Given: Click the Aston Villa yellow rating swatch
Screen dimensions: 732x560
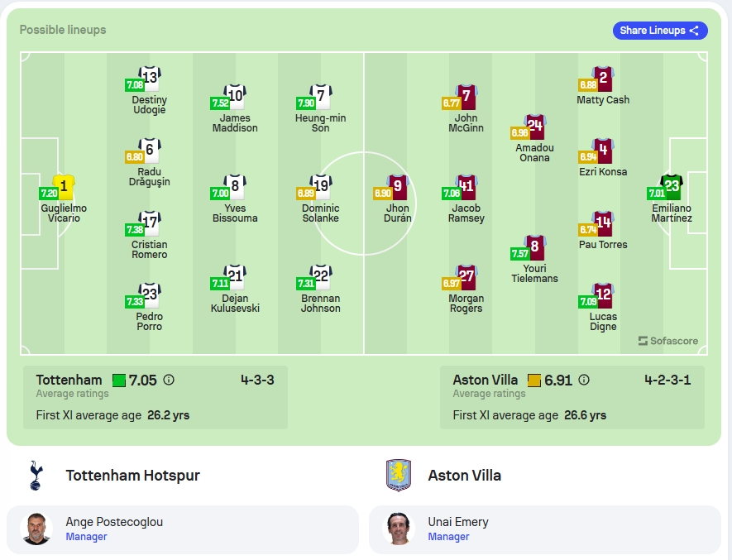Looking at the screenshot, I should click(x=534, y=381).
